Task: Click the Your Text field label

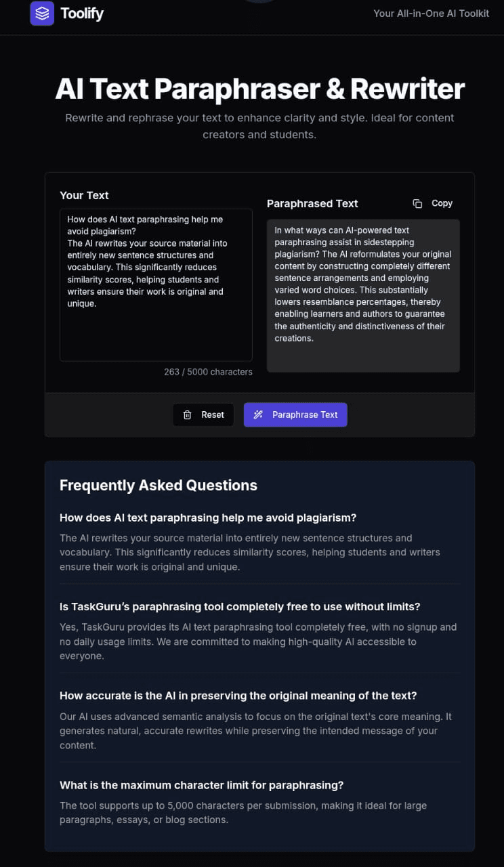Action: (x=84, y=195)
